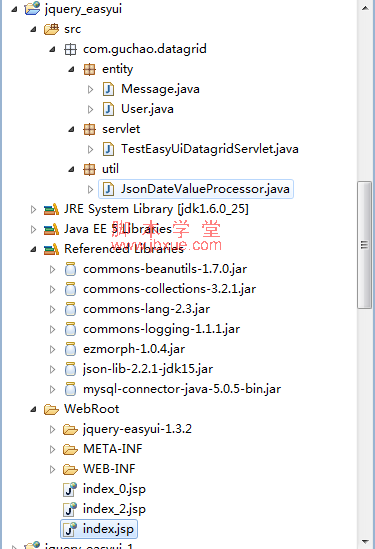Select the index.jsp label
The width and height of the screenshot is (375, 549).
pos(108,529)
